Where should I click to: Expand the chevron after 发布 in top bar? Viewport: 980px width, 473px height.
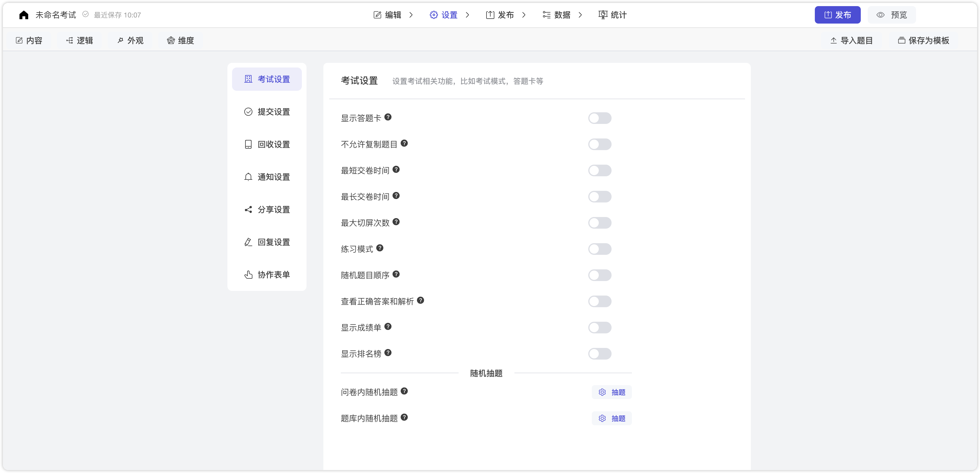(525, 15)
